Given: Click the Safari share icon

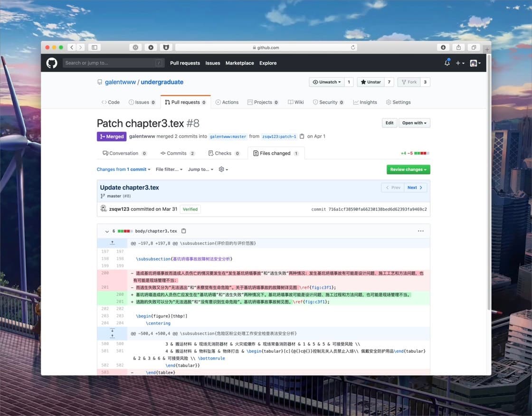Looking at the screenshot, I should [x=458, y=47].
